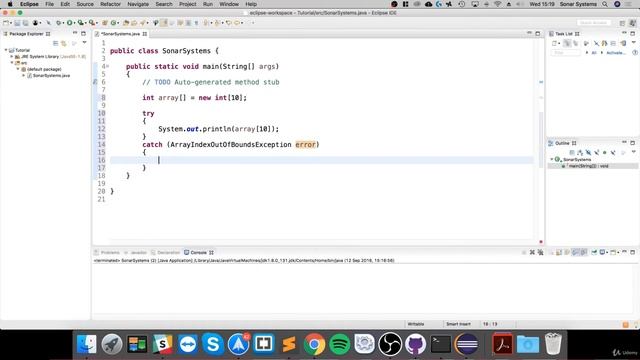
Task: Expand the JRE System Library node
Action: [x=12, y=57]
